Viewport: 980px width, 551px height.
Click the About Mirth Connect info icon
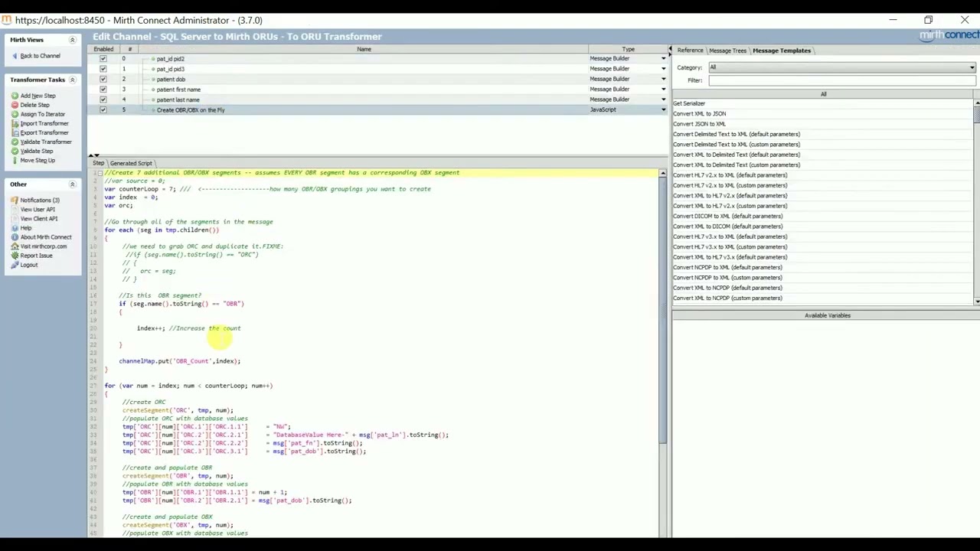pyautogui.click(x=15, y=237)
